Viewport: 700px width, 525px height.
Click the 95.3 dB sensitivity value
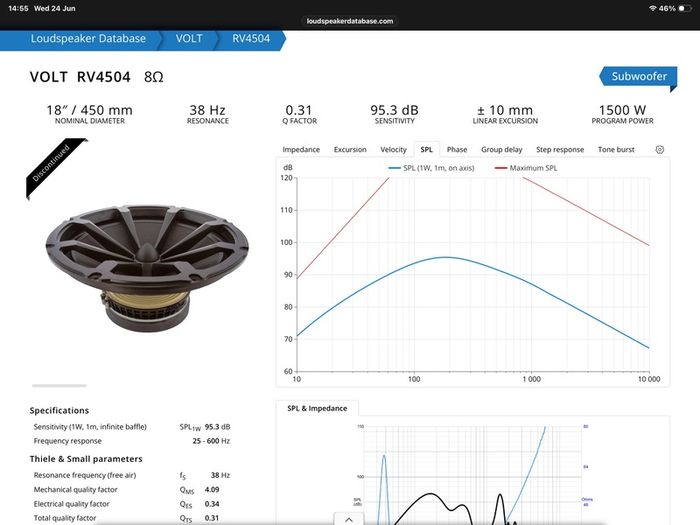(x=394, y=110)
